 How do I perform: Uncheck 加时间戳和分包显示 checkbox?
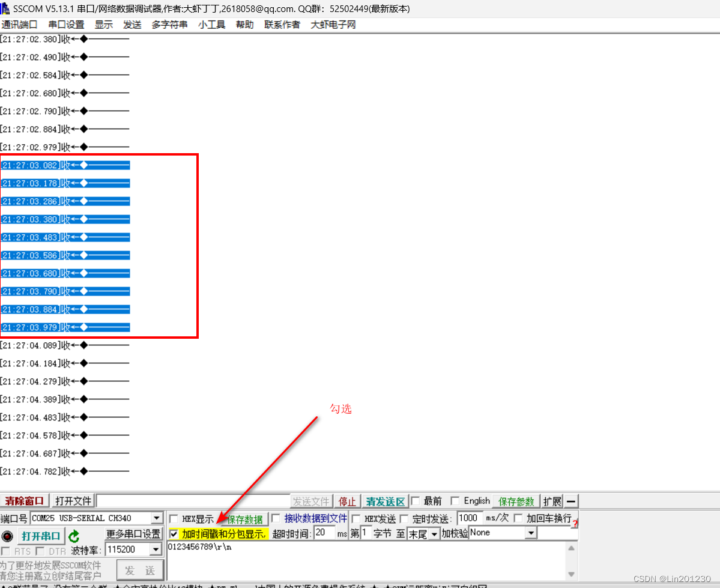[x=174, y=533]
